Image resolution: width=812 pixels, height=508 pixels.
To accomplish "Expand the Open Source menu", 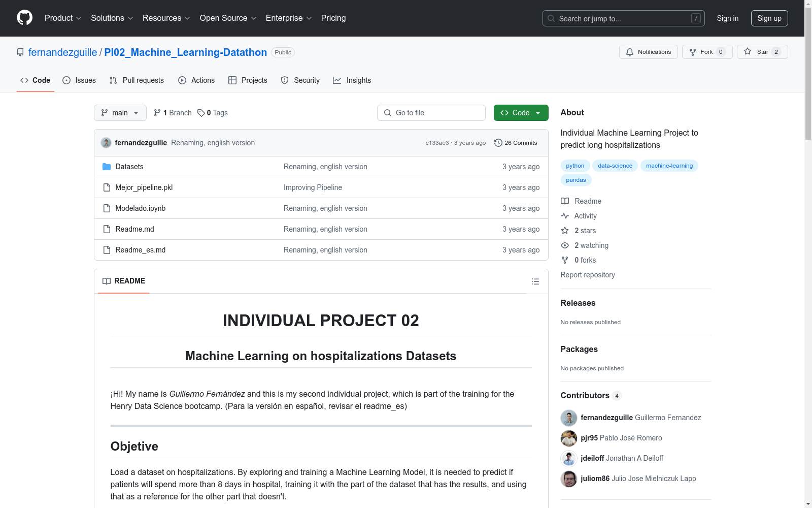I will [228, 18].
